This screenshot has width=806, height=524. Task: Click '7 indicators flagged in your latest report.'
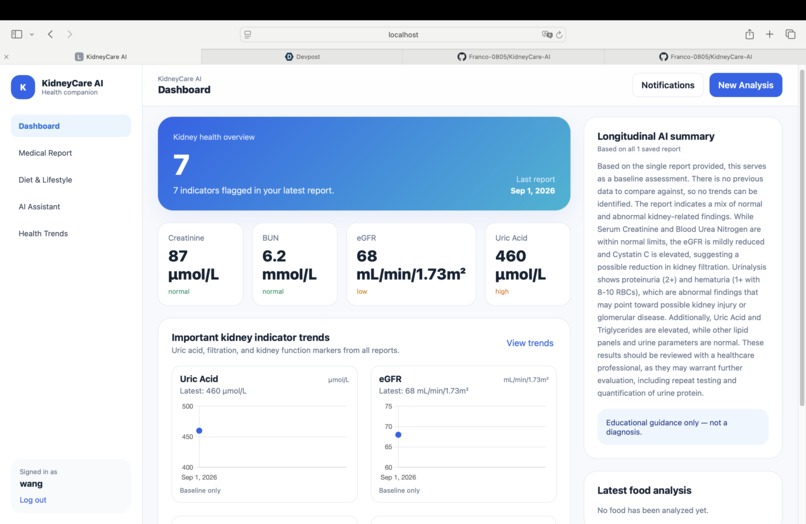[x=253, y=190]
